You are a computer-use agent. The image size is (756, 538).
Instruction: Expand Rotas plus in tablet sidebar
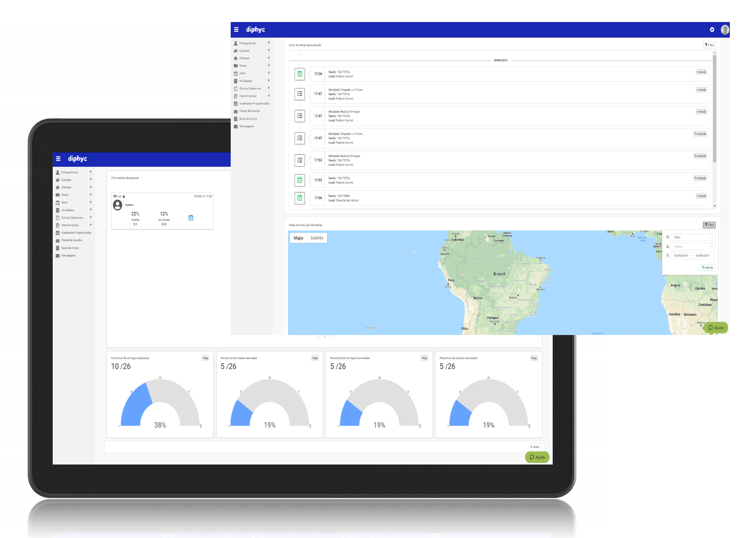tap(91, 195)
